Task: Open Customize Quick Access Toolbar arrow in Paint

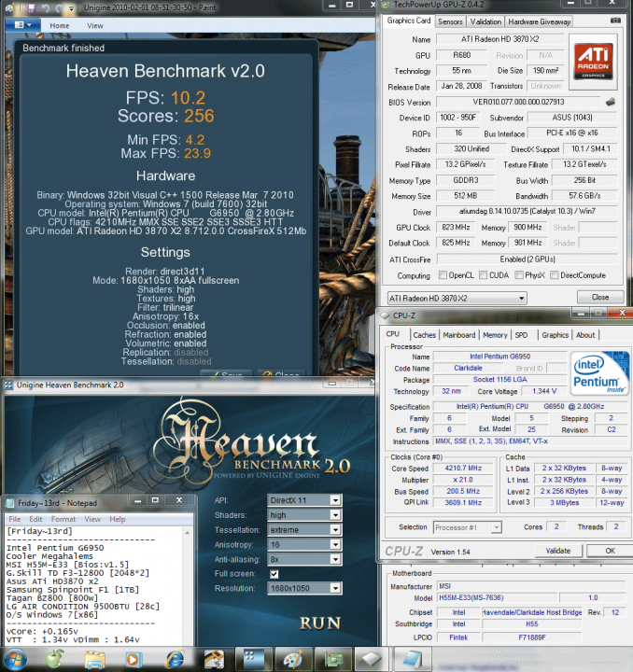Action: tap(71, 7)
